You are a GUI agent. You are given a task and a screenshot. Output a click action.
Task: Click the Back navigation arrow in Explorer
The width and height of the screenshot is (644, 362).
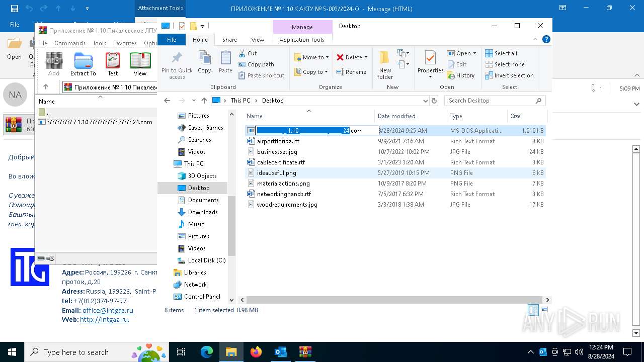[x=168, y=101]
